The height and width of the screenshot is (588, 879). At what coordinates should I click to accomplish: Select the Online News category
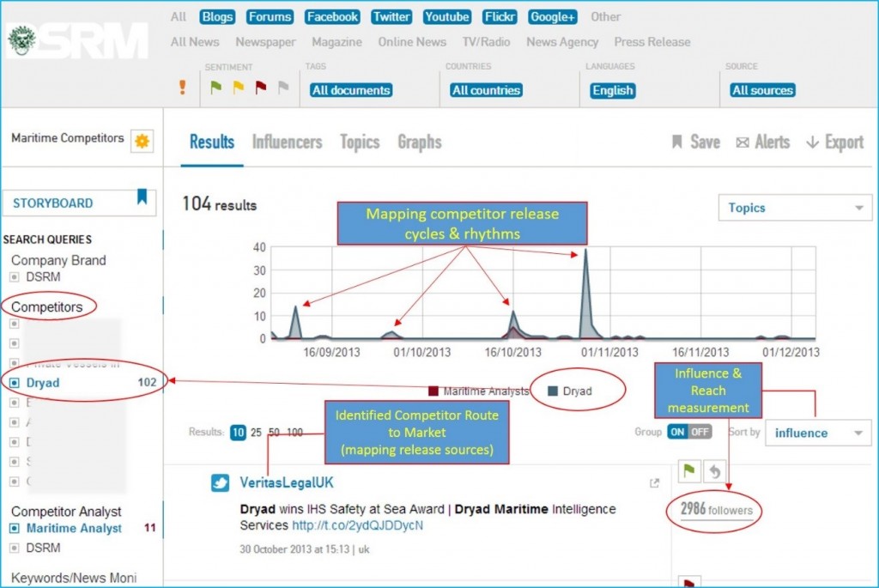[412, 42]
